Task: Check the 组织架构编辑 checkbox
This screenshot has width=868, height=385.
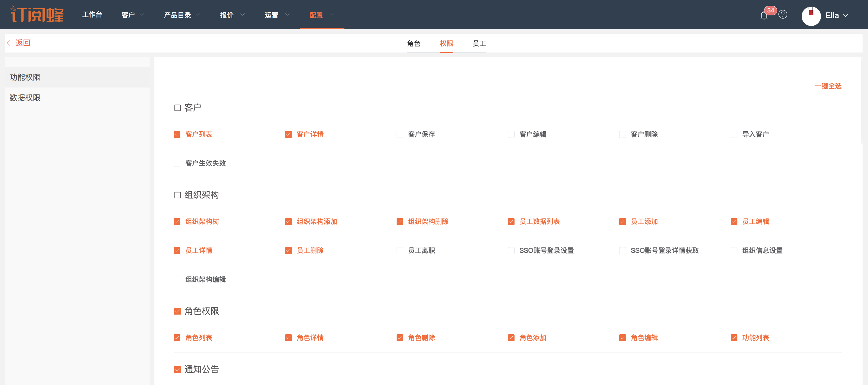Action: tap(177, 279)
